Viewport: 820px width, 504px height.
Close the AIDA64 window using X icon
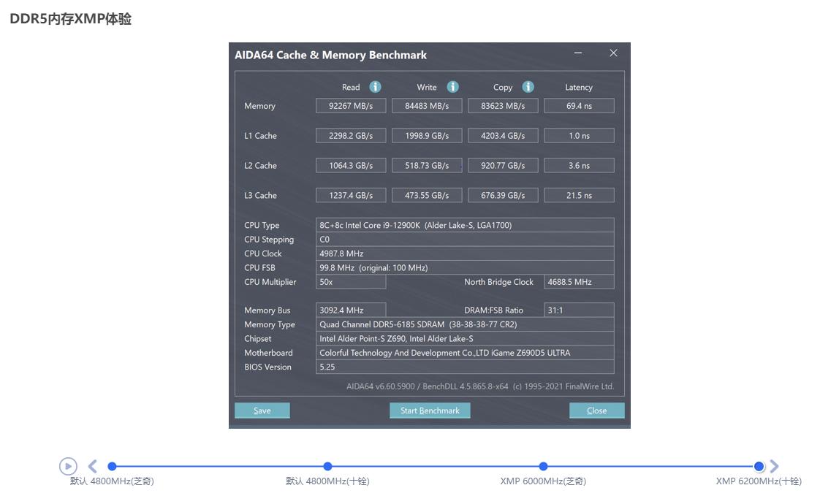(613, 53)
